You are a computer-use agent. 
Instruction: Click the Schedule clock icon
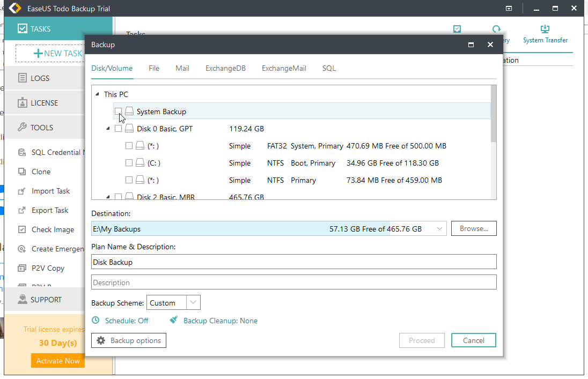[96, 320]
